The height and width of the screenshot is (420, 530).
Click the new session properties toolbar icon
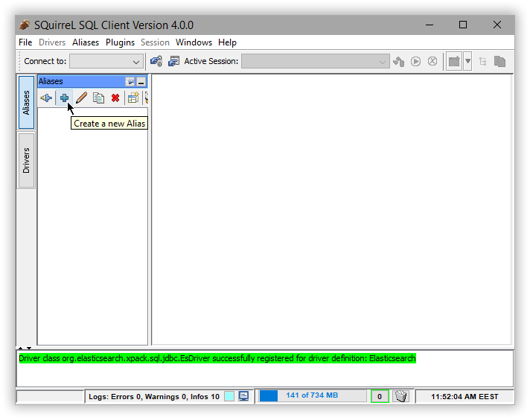[x=173, y=61]
